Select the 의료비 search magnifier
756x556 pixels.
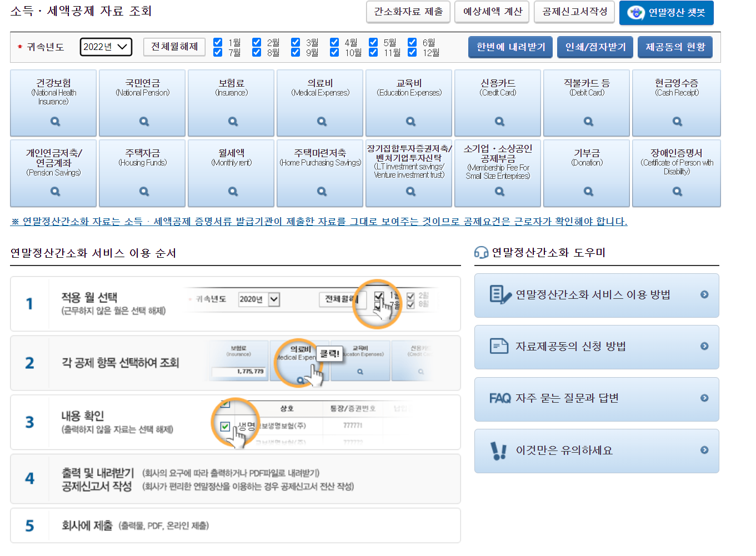coord(320,121)
